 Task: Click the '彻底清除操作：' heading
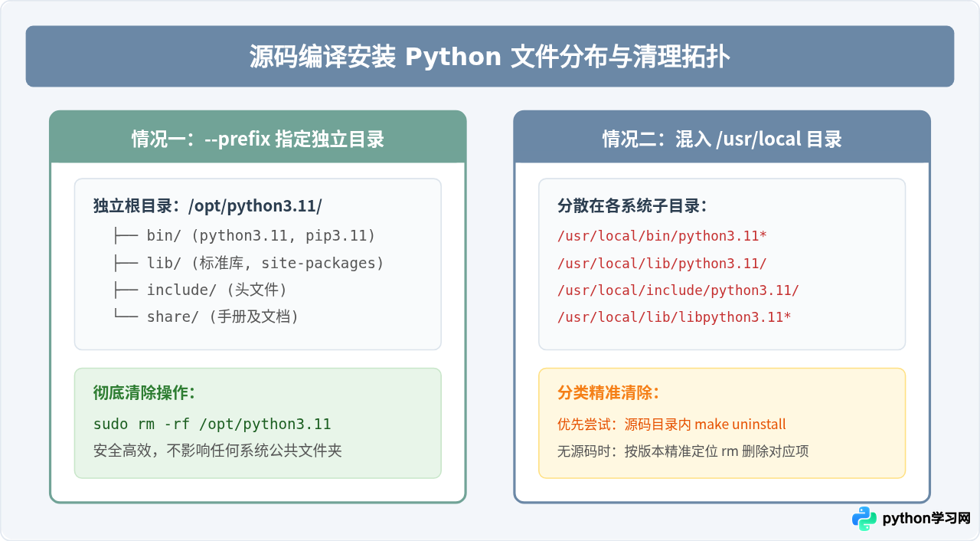tap(145, 393)
